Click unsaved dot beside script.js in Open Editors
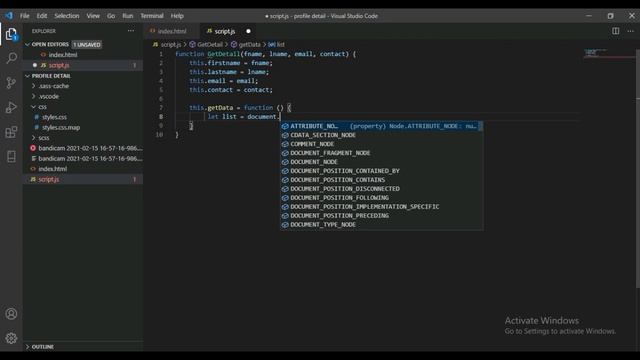 pos(35,65)
